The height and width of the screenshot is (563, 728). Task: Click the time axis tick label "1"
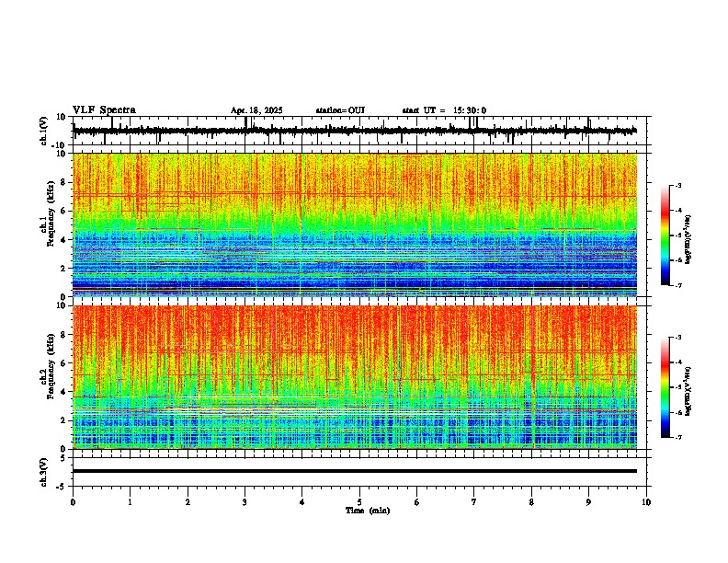(x=130, y=502)
